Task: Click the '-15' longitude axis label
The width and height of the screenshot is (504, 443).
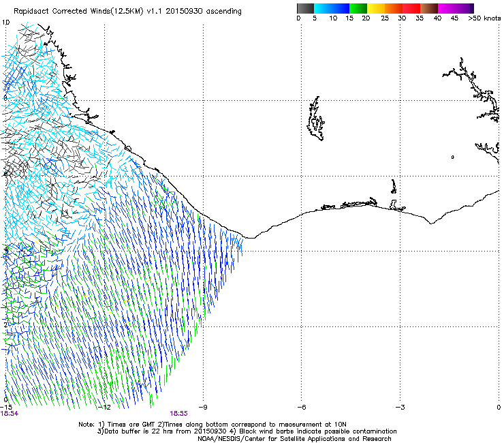Action: coord(6,407)
